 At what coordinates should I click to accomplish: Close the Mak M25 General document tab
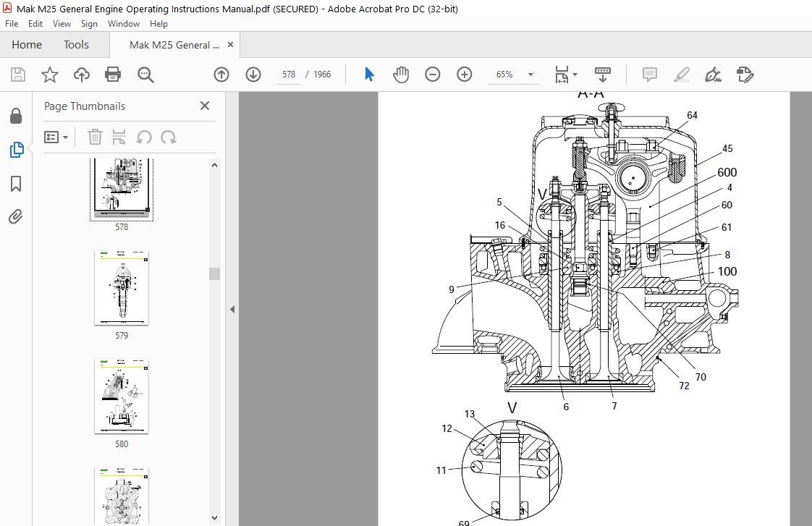(230, 45)
